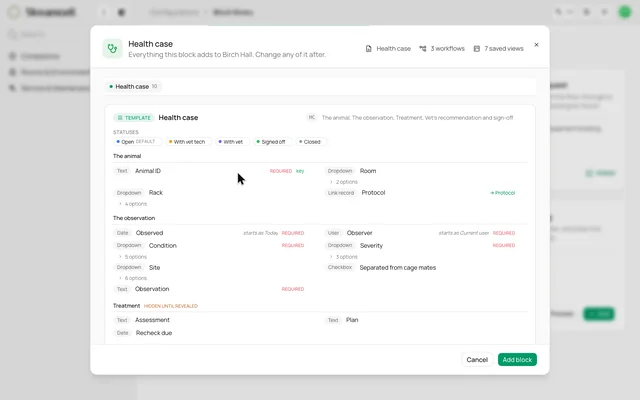The image size is (640, 400).
Task: Click the Assessment field name
Action: 152,320
